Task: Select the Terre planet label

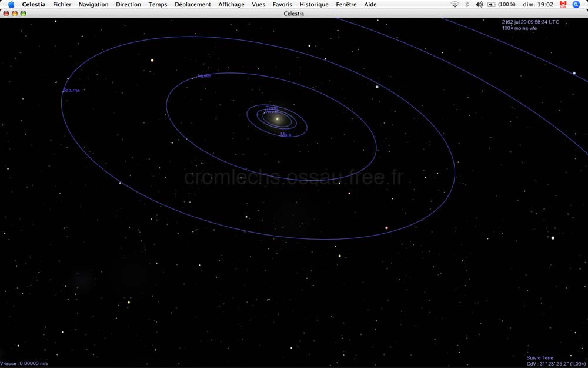Action: (x=272, y=108)
